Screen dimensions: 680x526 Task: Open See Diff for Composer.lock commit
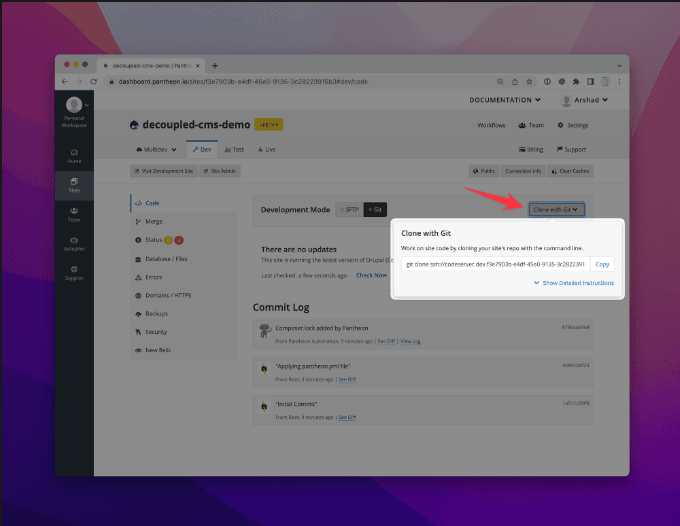coord(386,341)
